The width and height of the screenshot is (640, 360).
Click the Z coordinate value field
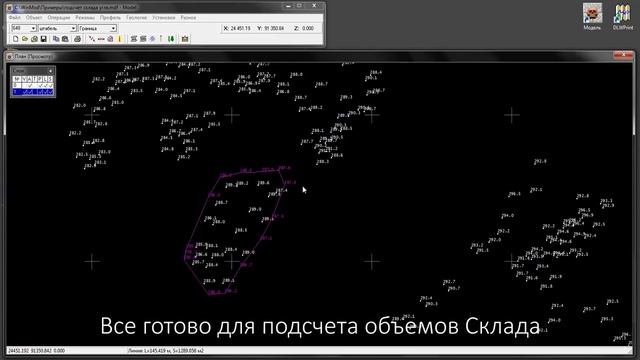[308, 28]
